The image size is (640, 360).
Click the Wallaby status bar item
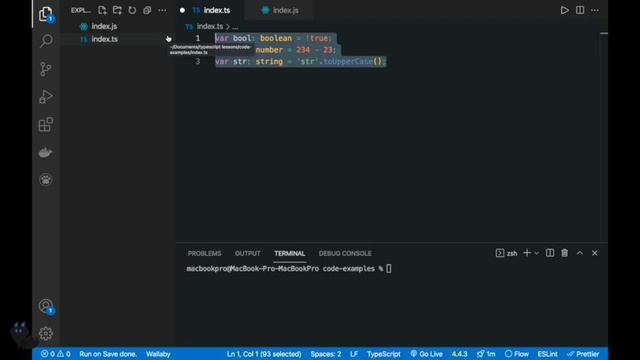tap(158, 354)
